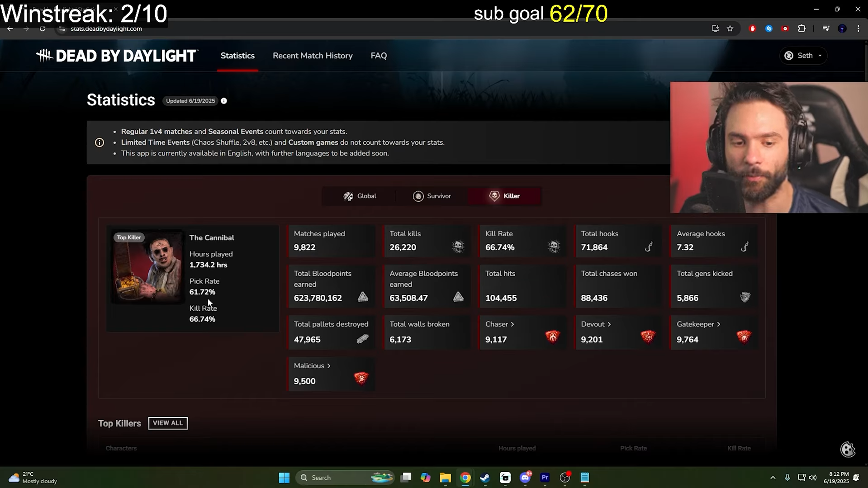Click the Top Killer badge
This screenshot has height=488, width=868.
(129, 237)
